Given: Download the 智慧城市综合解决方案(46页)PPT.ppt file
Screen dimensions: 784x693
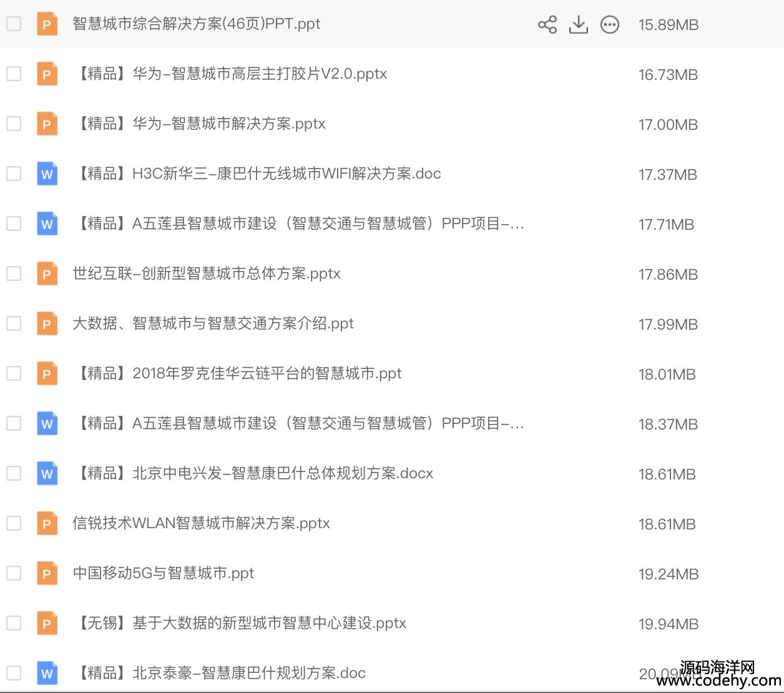Looking at the screenshot, I should 579,24.
